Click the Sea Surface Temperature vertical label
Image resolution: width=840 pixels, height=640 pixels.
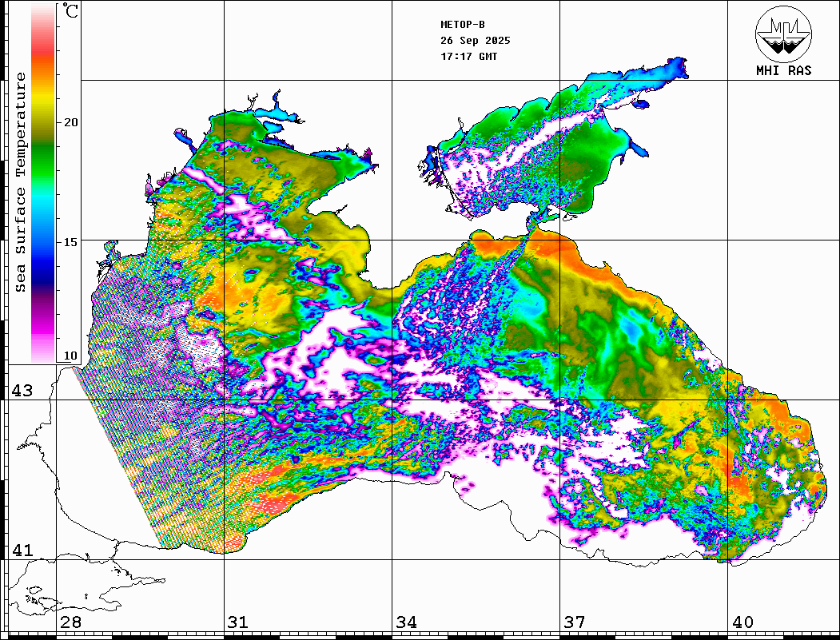pos(21,182)
